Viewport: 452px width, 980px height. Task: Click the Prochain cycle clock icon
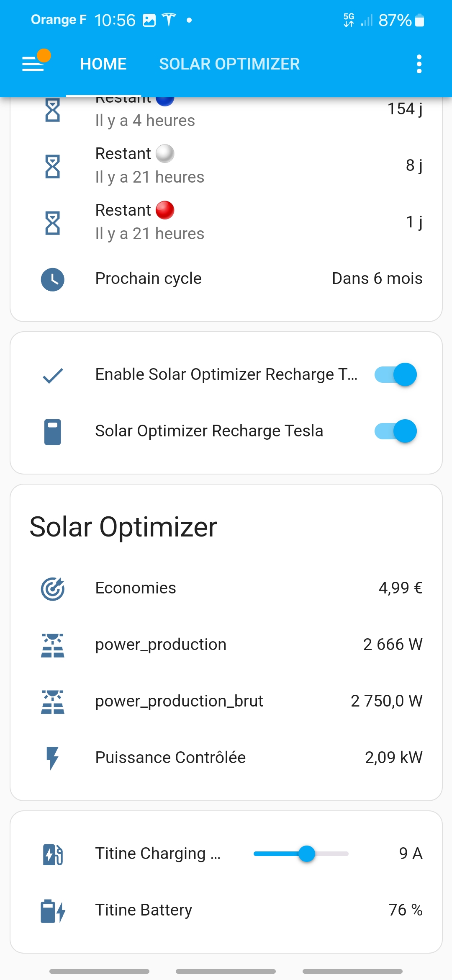53,279
